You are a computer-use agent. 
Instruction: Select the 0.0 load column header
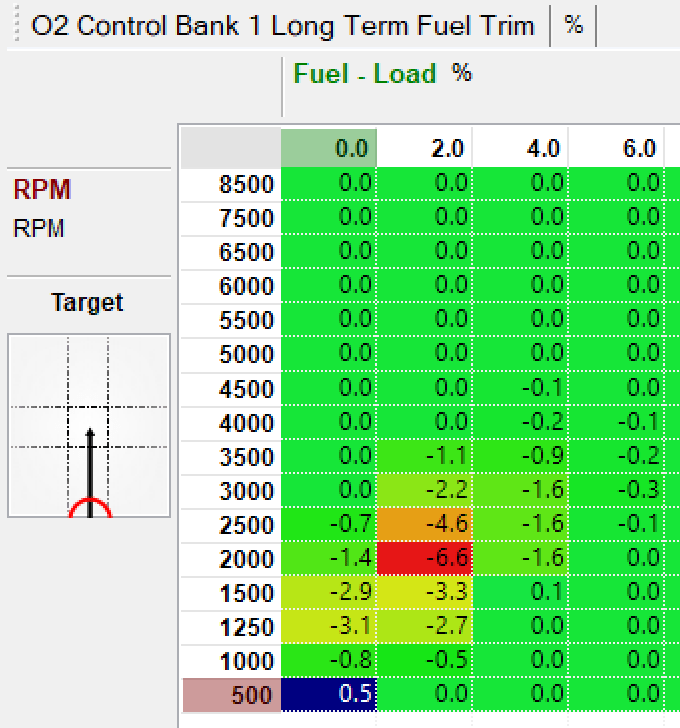tap(328, 148)
